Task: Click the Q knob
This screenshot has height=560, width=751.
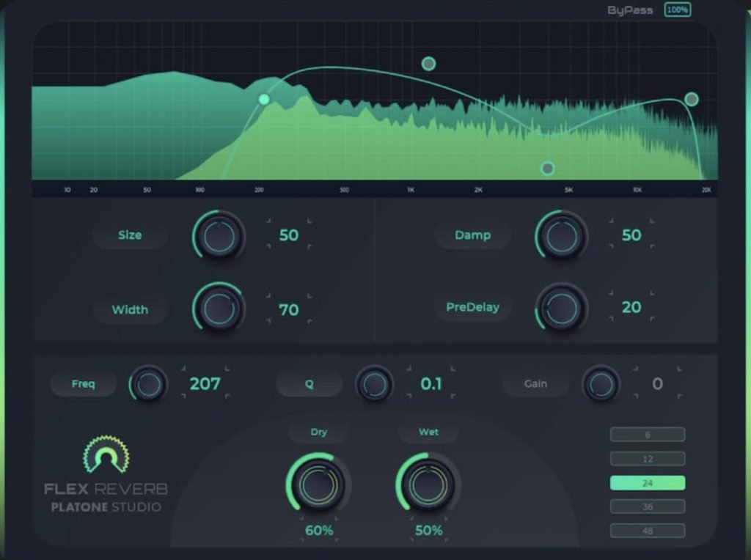Action: point(374,384)
